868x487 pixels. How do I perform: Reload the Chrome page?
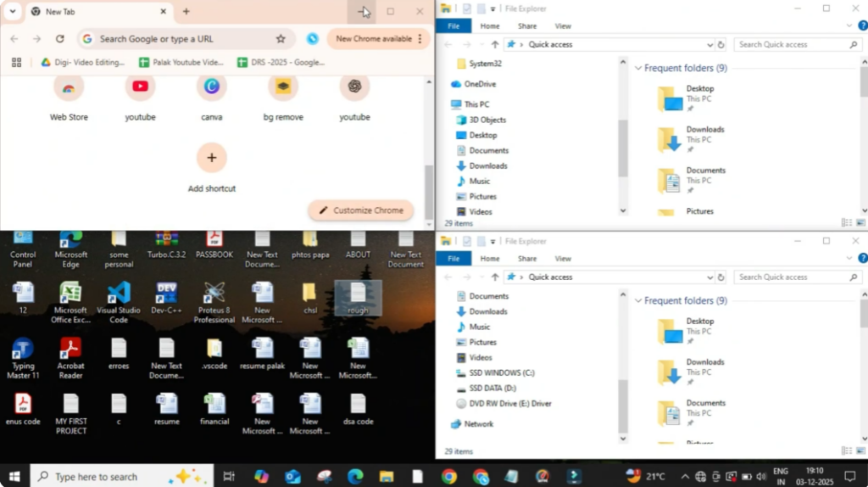click(59, 39)
